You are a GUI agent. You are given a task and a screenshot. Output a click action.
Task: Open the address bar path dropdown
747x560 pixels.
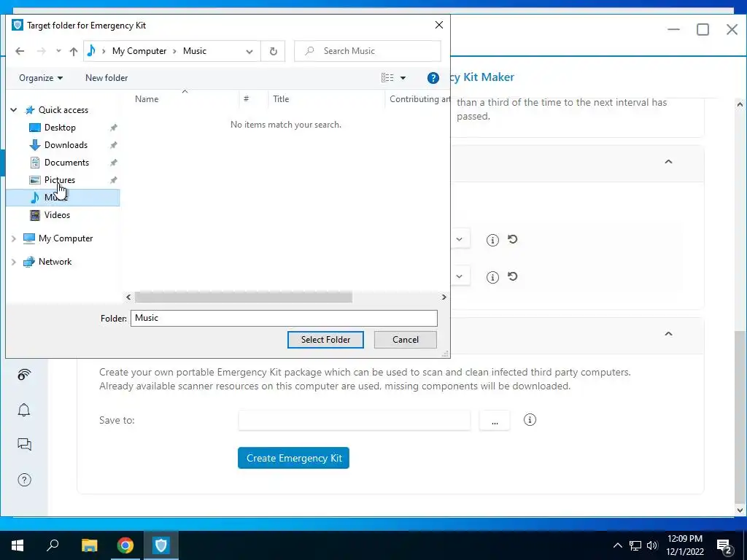tap(249, 52)
